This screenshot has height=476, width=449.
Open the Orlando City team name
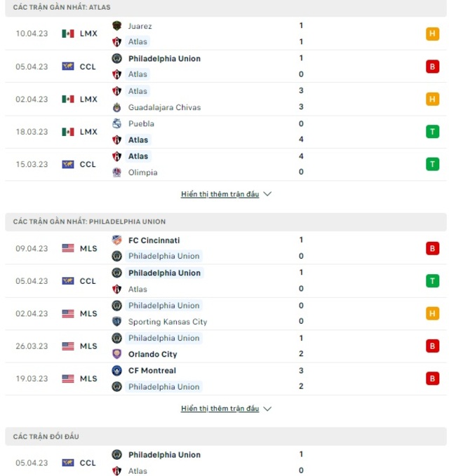point(152,354)
